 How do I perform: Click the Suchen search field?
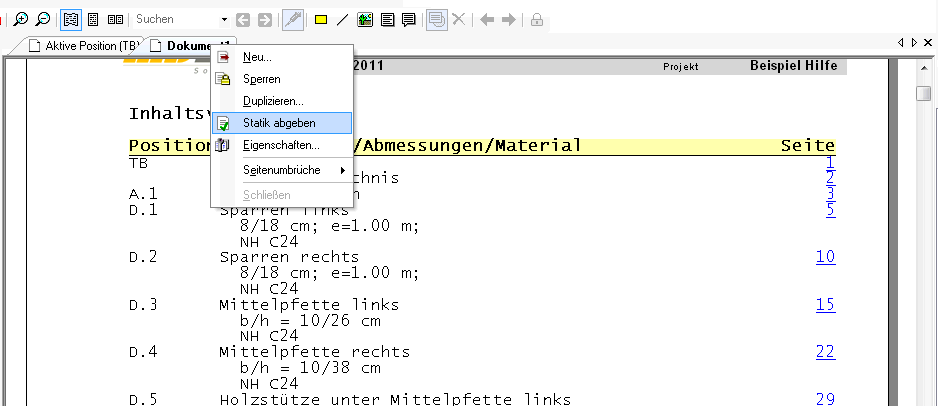click(x=175, y=19)
